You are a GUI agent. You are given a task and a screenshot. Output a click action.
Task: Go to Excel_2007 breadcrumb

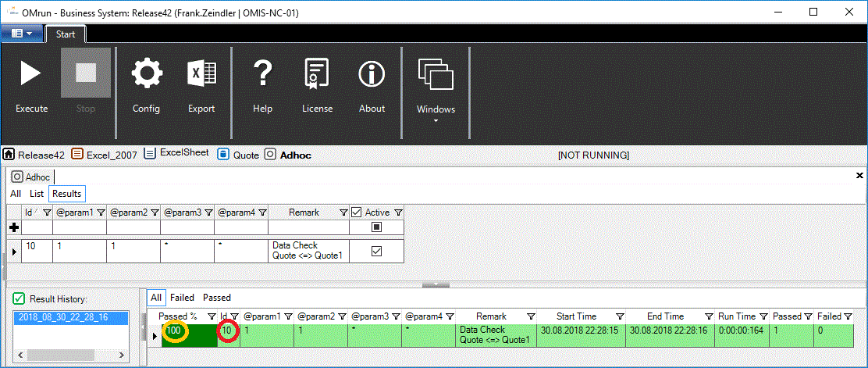click(x=104, y=155)
